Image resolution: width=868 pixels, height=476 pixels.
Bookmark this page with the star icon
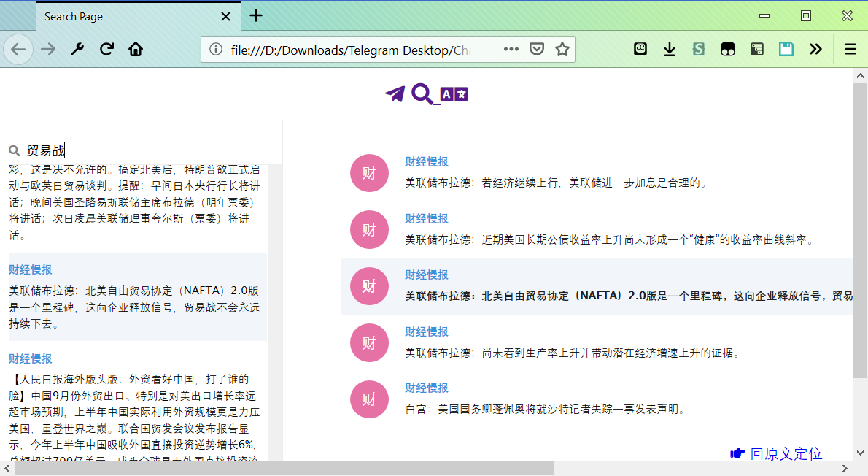(562, 49)
